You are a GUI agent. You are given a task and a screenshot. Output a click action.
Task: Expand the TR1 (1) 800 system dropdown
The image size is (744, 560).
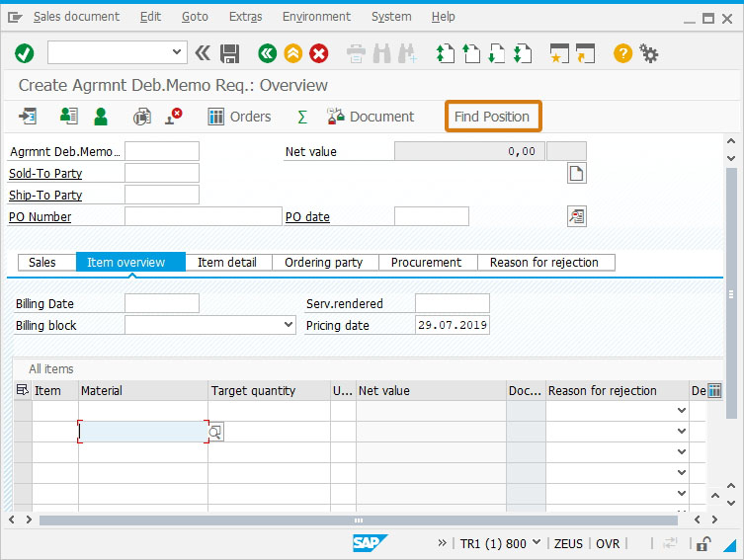tap(537, 542)
